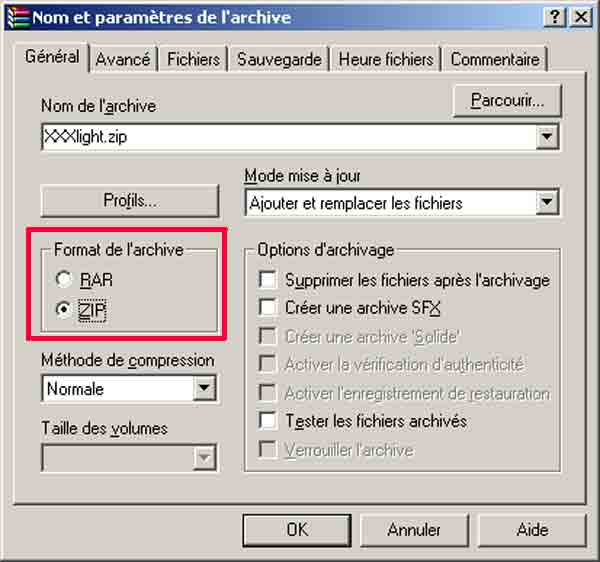
Task: Toggle Tester les fichiers archivés checkbox
Action: (x=267, y=421)
